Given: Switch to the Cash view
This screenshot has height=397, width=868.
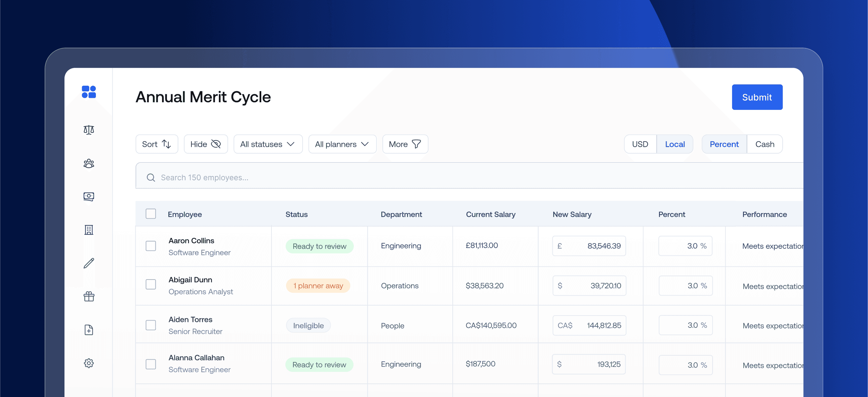Looking at the screenshot, I should 764,144.
